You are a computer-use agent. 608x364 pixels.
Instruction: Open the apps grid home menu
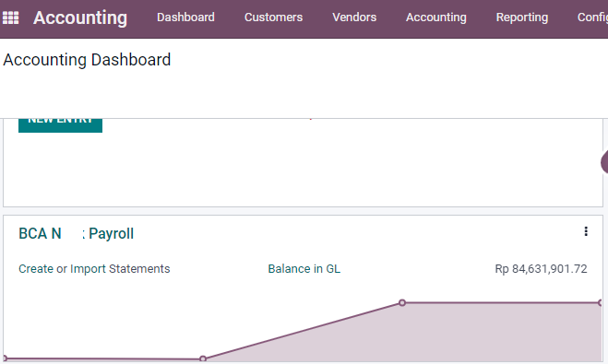[10, 18]
